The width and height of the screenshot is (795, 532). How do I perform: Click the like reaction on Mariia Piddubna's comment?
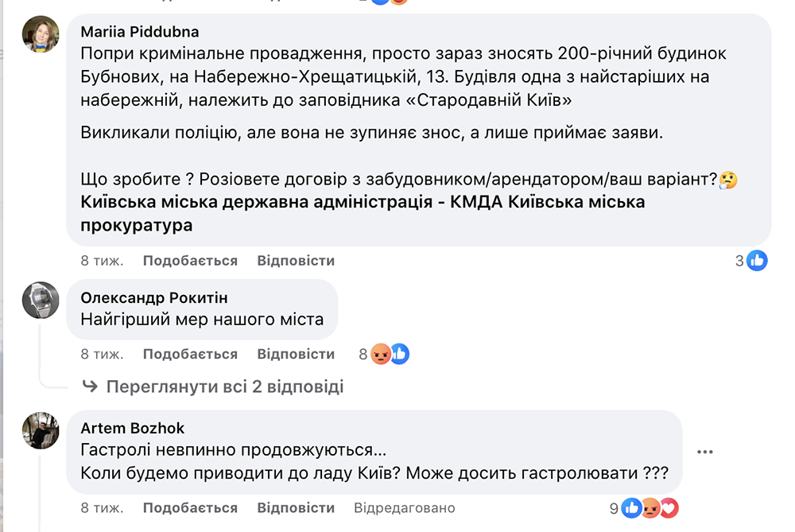pyautogui.click(x=757, y=260)
